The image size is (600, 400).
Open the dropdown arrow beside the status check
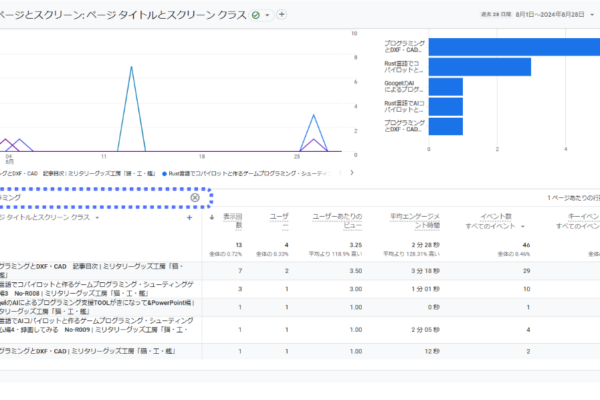tap(267, 15)
